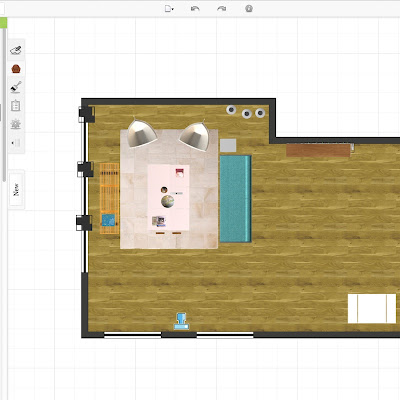
Task: Open the clipboard list icon
Action: click(x=16, y=106)
